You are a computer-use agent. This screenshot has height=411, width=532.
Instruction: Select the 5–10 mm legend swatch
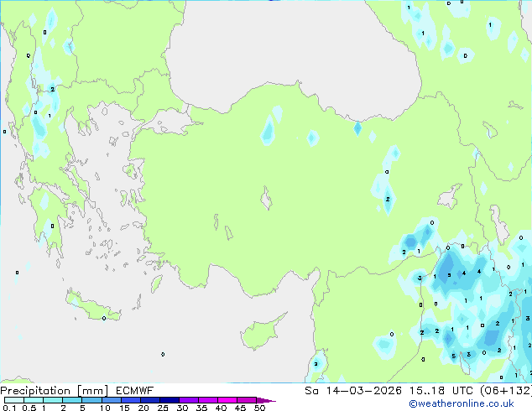tap(91, 400)
